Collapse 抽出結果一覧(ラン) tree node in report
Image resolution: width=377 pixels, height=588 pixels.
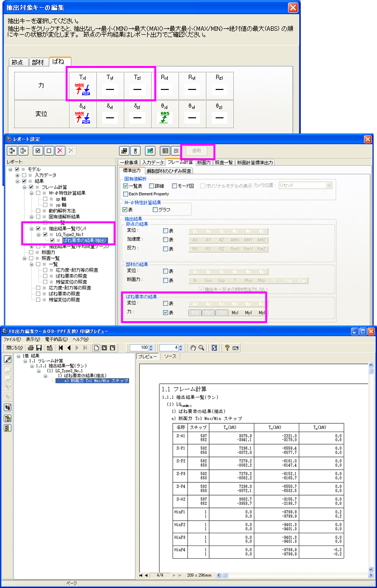pyautogui.click(x=31, y=228)
